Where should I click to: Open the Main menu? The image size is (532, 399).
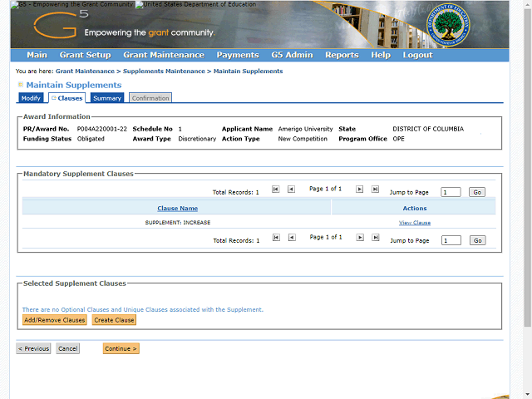click(x=37, y=55)
